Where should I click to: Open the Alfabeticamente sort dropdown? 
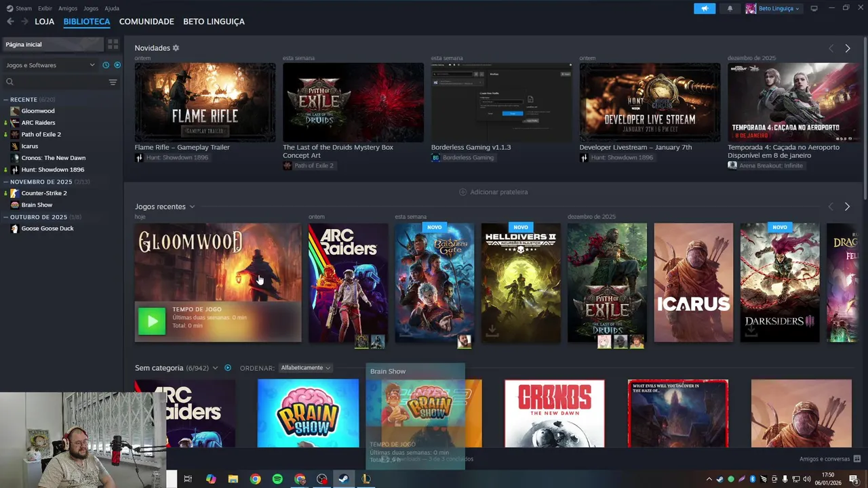pos(305,368)
